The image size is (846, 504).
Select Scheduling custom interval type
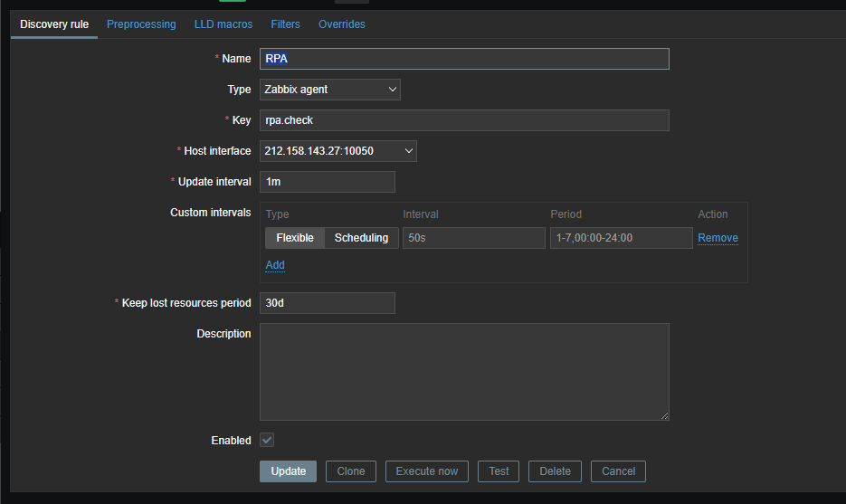coord(361,238)
